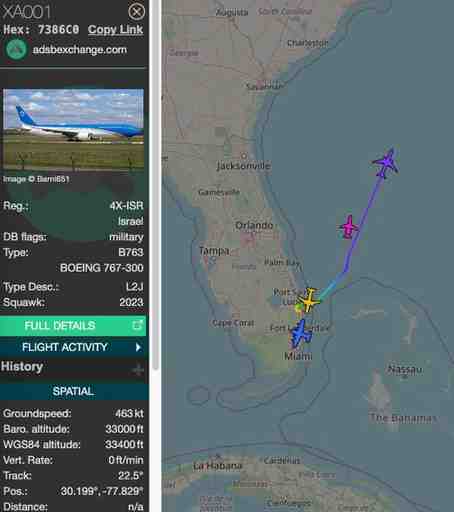Select the blue aircraft above Miami
The width and height of the screenshot is (454, 512).
[x=301, y=333]
